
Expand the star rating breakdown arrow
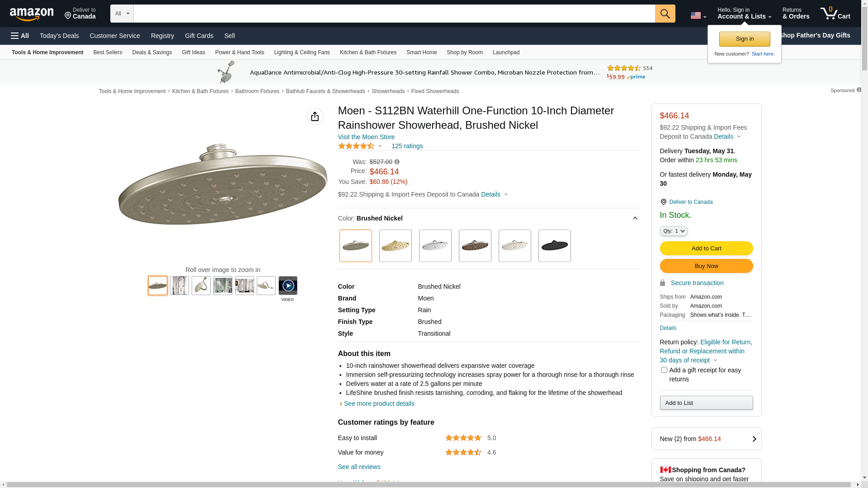pyautogui.click(x=380, y=146)
